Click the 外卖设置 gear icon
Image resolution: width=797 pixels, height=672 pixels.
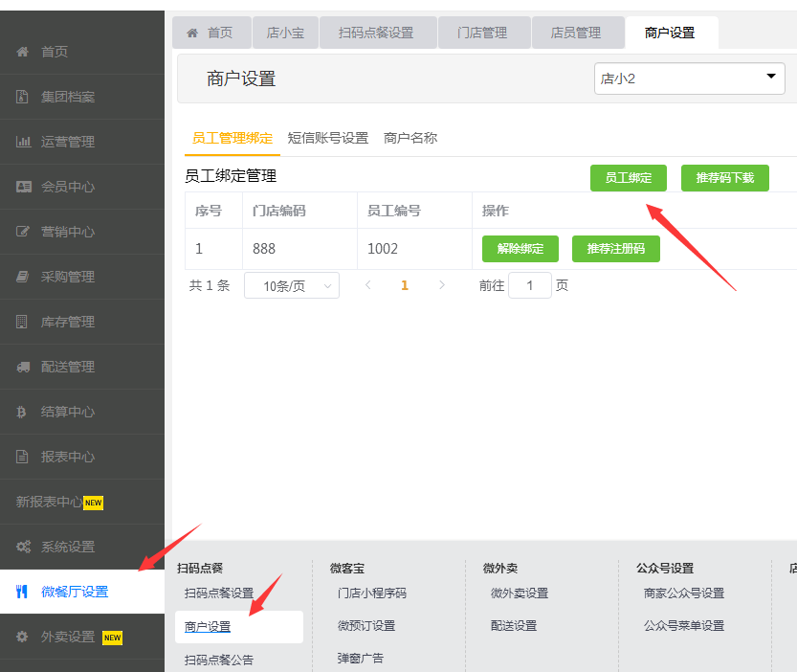(22, 637)
